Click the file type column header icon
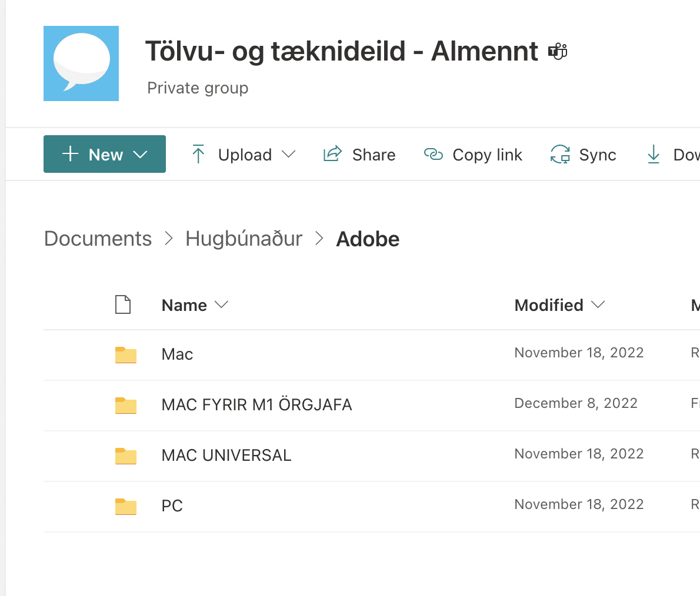 [123, 305]
